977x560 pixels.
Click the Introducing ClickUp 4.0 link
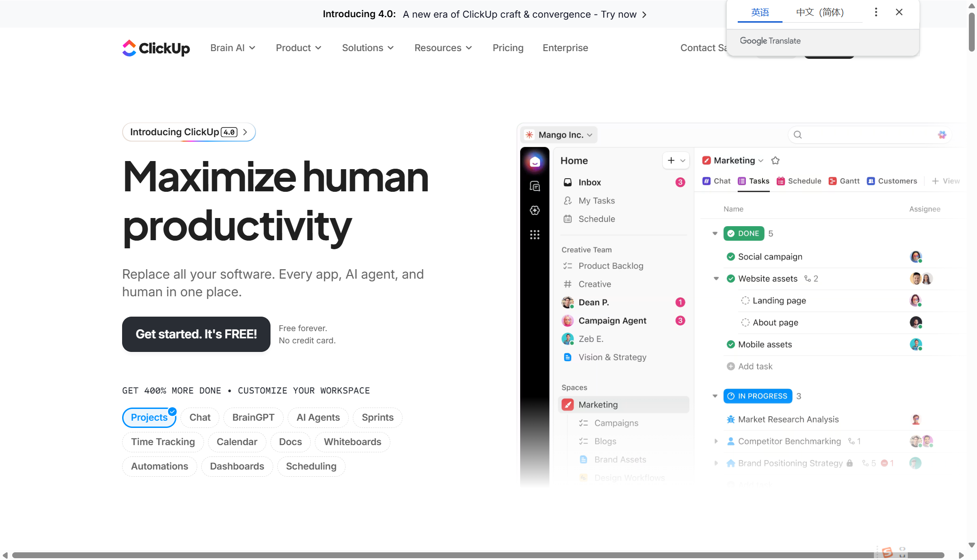[189, 132]
